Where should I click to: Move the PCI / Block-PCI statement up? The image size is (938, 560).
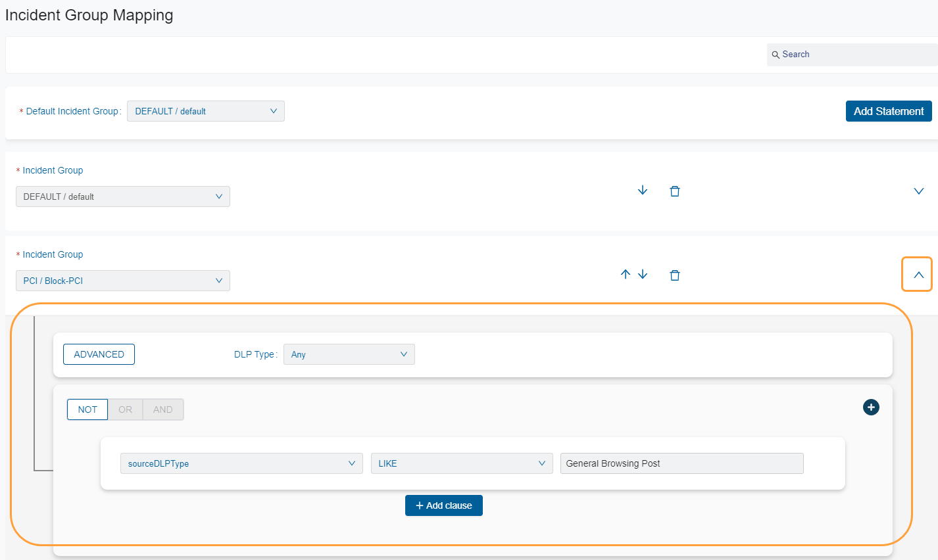(x=626, y=275)
